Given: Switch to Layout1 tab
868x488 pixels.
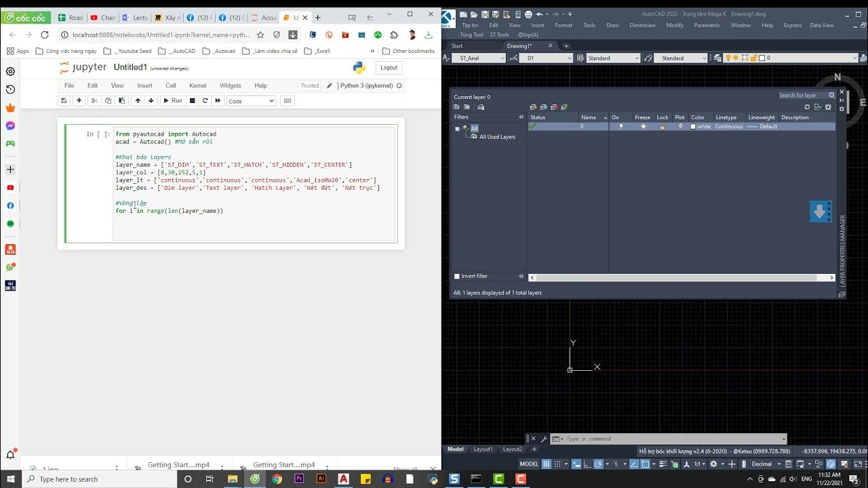Looking at the screenshot, I should [x=483, y=449].
